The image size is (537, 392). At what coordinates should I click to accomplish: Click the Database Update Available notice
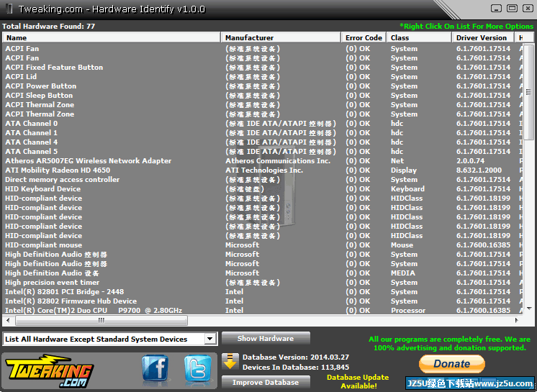click(x=358, y=381)
